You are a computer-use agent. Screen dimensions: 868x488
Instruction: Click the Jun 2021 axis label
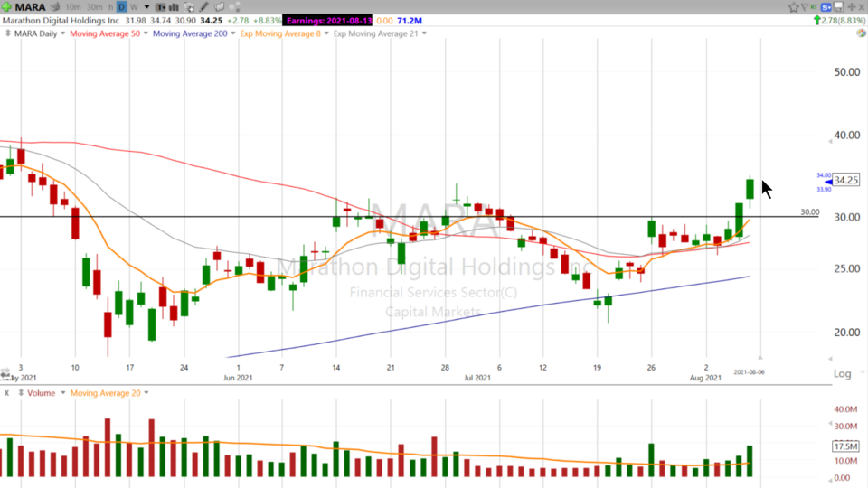[x=238, y=378]
